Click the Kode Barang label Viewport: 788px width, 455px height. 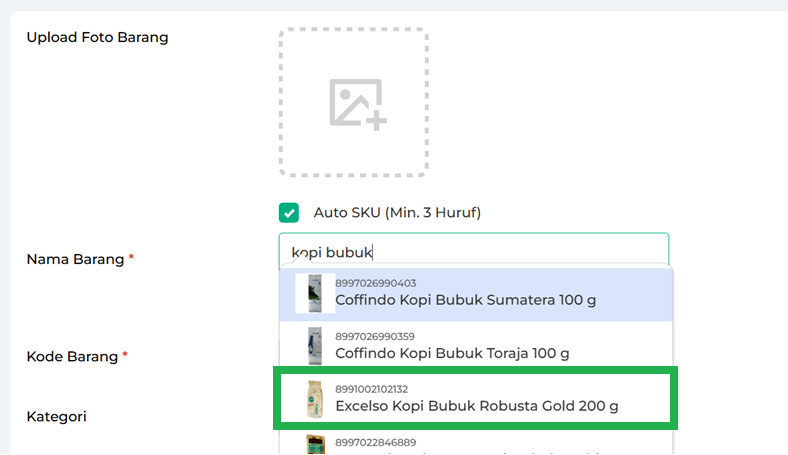pos(74,356)
